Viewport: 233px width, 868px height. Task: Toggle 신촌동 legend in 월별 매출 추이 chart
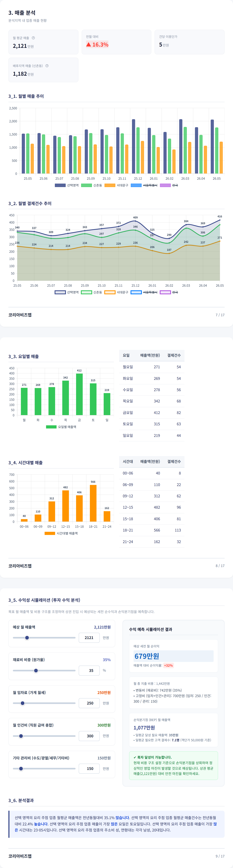[x=91, y=185]
